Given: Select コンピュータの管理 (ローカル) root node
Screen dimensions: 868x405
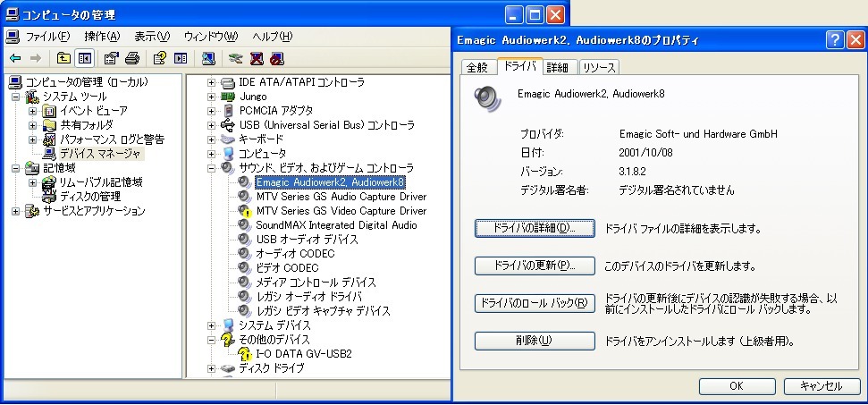Looking at the screenshot, I should click(x=87, y=82).
